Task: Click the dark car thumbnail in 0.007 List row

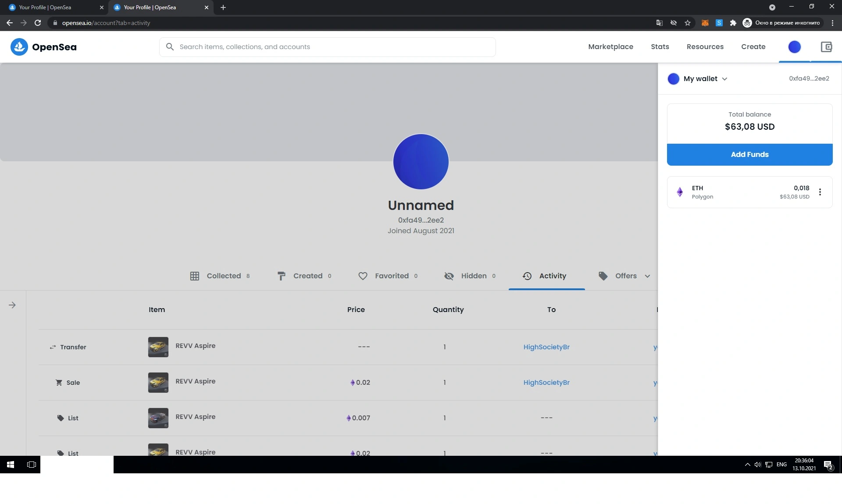Action: click(158, 418)
